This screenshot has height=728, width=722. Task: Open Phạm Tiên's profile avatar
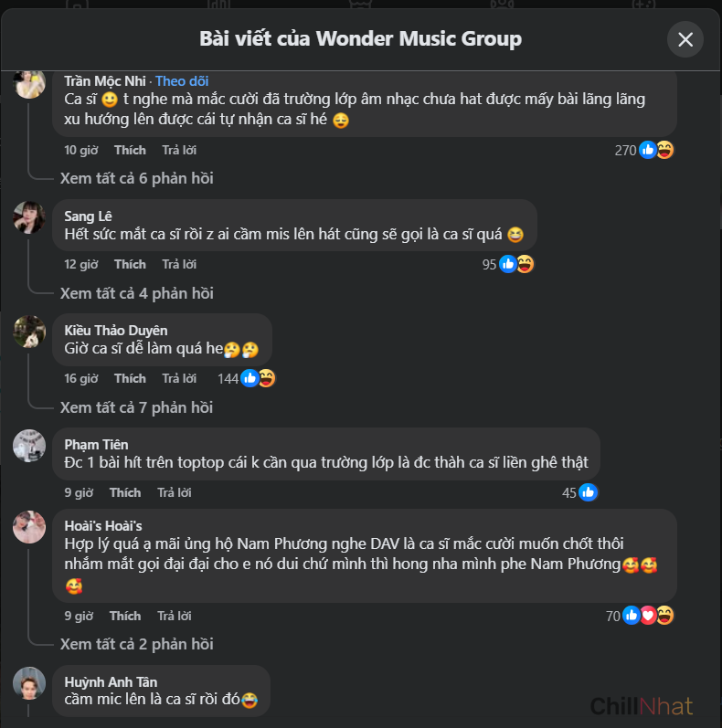29,446
